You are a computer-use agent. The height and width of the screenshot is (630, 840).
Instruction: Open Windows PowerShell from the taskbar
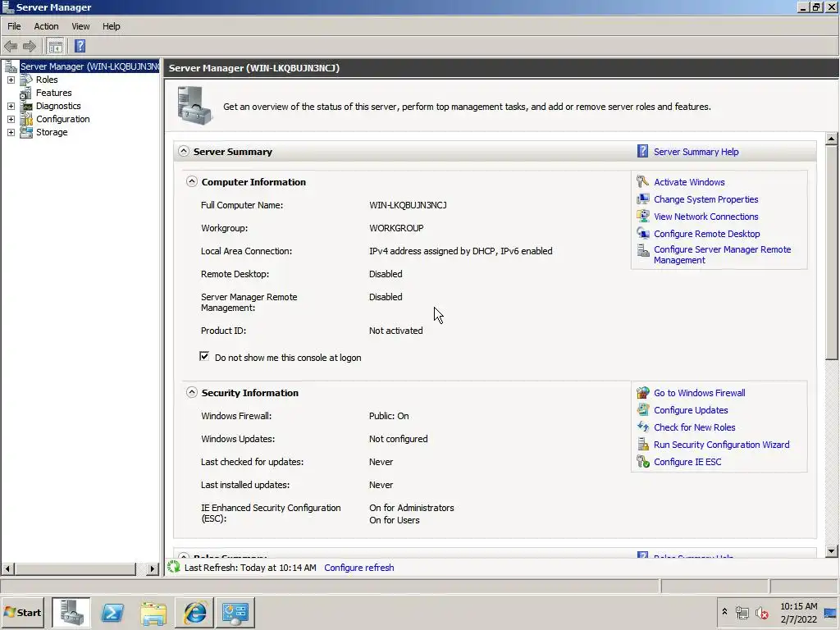pos(112,612)
